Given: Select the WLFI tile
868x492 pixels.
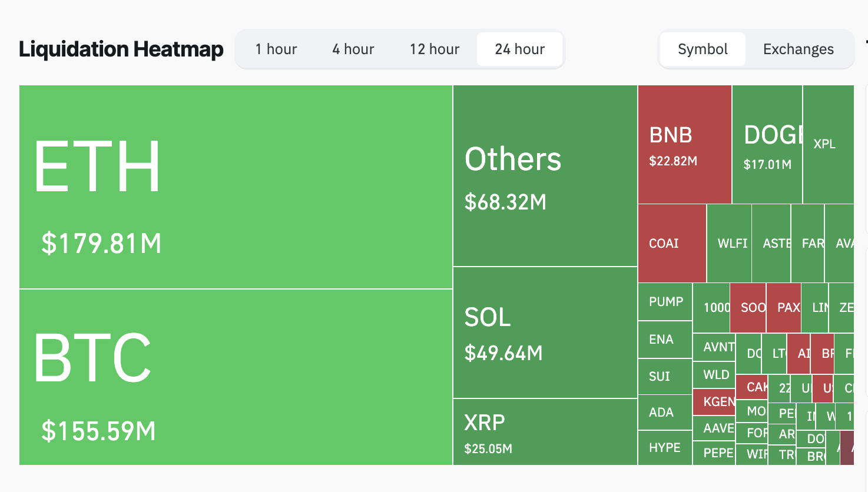Looking at the screenshot, I should (730, 242).
